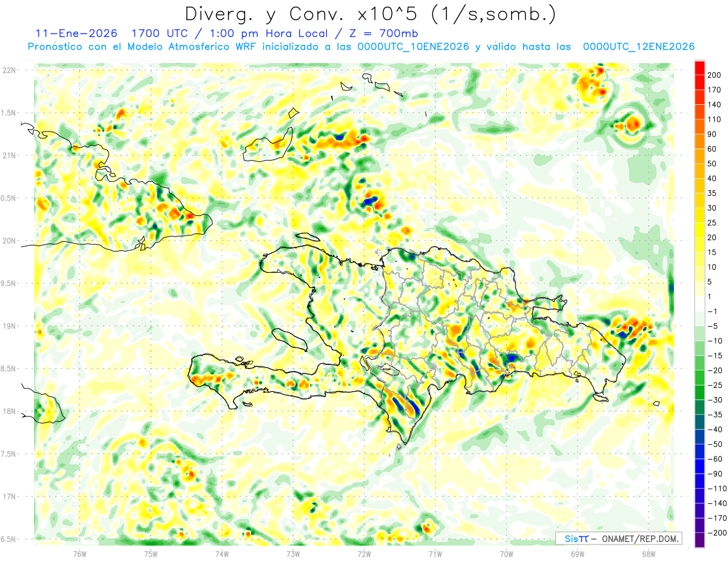Click the '18N' latitude label
The width and height of the screenshot is (728, 562).
pos(9,411)
